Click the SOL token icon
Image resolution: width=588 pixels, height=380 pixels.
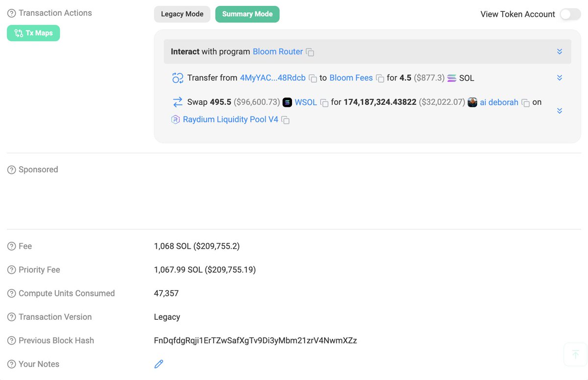coord(452,78)
